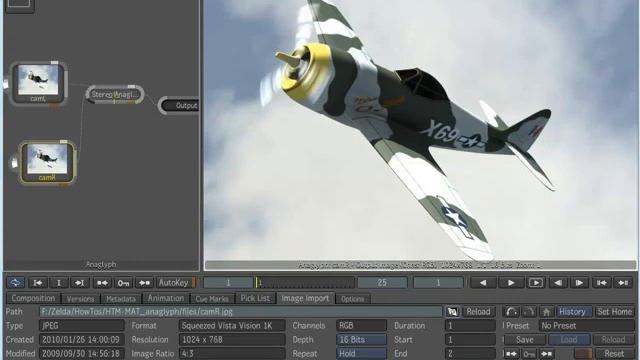Viewport: 640px width, 360px height.
Task: Click the end frame field showing 25
Action: click(x=382, y=282)
